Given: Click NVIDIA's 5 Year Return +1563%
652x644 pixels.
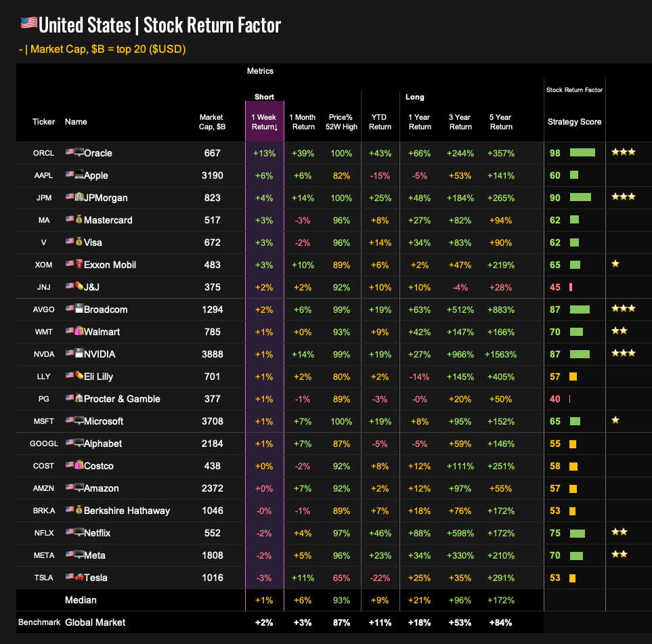Looking at the screenshot, I should pyautogui.click(x=500, y=354).
